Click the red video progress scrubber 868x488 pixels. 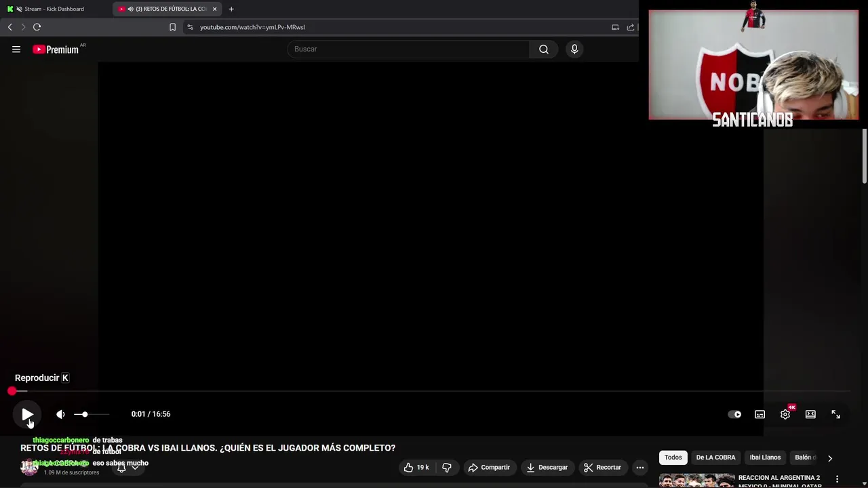[x=12, y=391]
